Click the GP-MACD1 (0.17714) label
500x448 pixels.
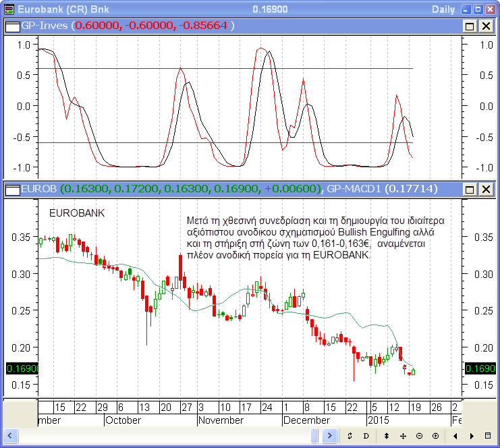[382, 189]
